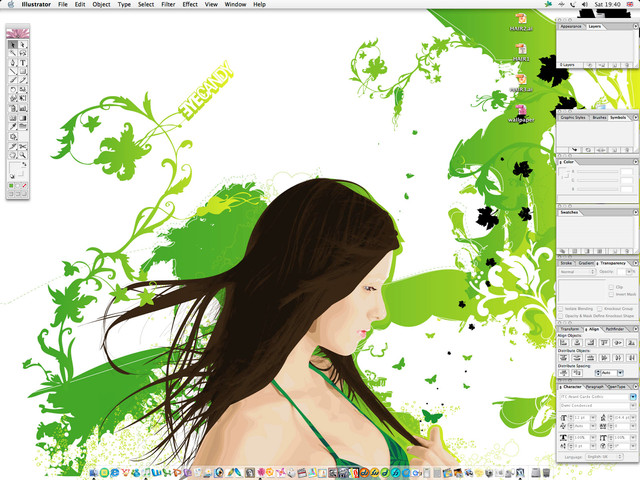Viewport: 640px width, 480px height.
Task: Toggle Opacity & Mask Define Knockout Shape
Action: coord(560,316)
